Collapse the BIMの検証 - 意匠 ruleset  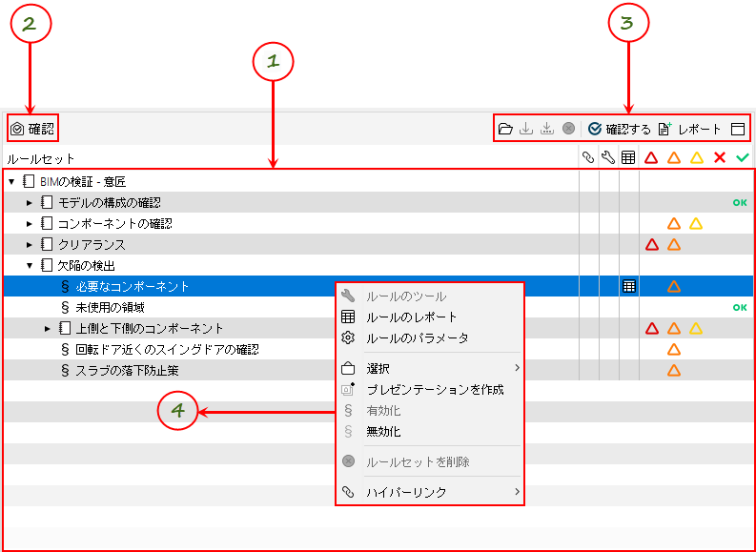[x=11, y=182]
